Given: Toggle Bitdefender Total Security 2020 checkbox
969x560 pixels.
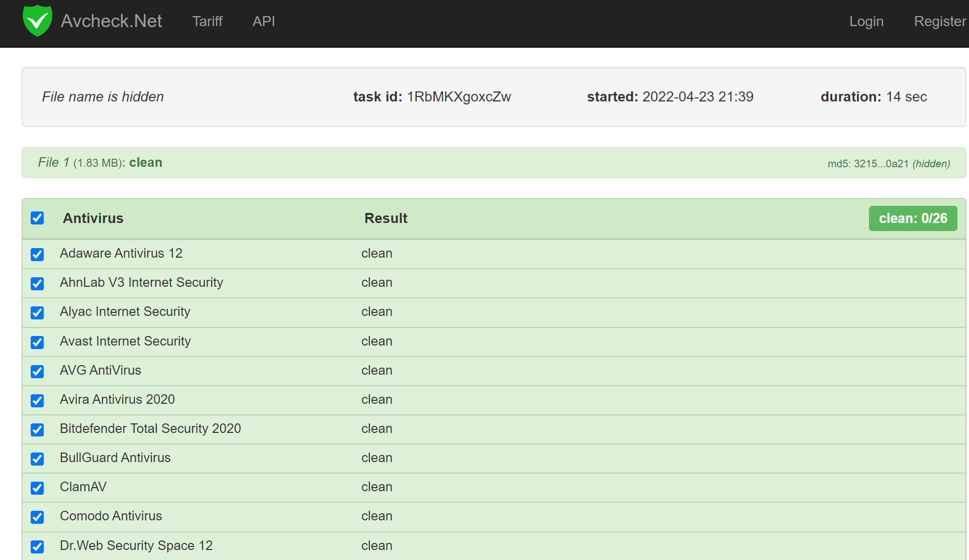Looking at the screenshot, I should [37, 429].
